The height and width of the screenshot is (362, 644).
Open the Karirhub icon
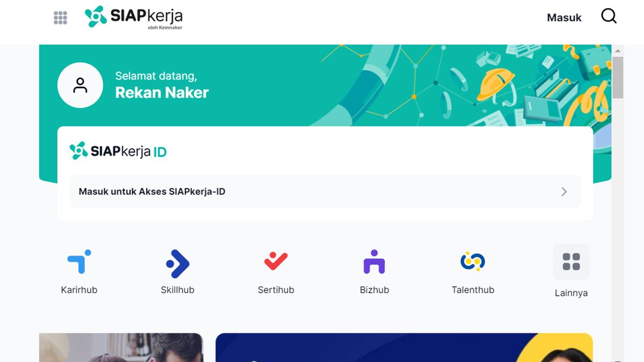click(x=79, y=262)
